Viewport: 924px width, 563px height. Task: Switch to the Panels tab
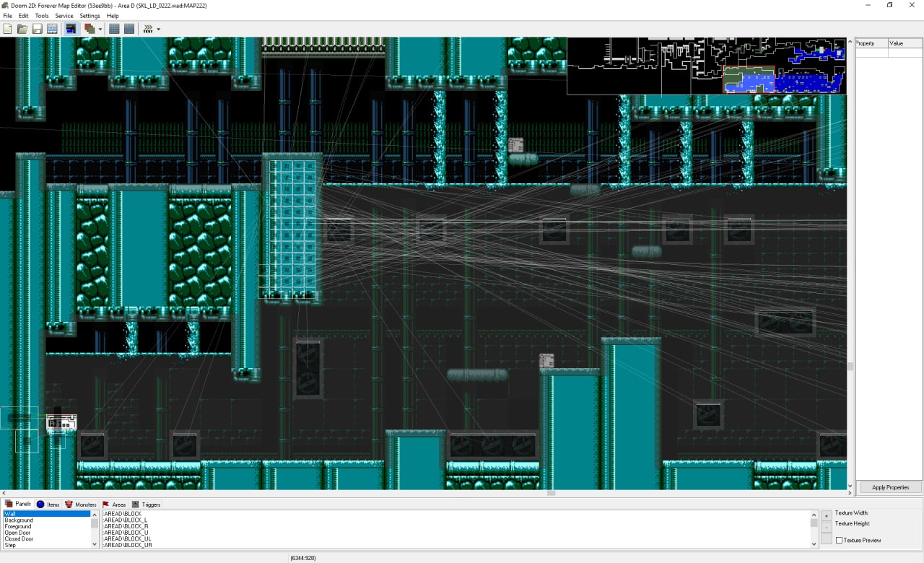[x=18, y=504]
